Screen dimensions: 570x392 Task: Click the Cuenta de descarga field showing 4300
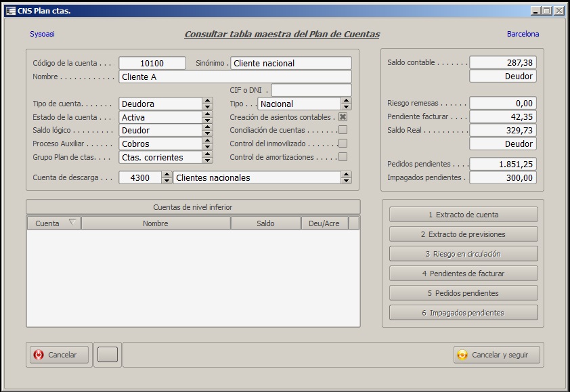coord(140,177)
